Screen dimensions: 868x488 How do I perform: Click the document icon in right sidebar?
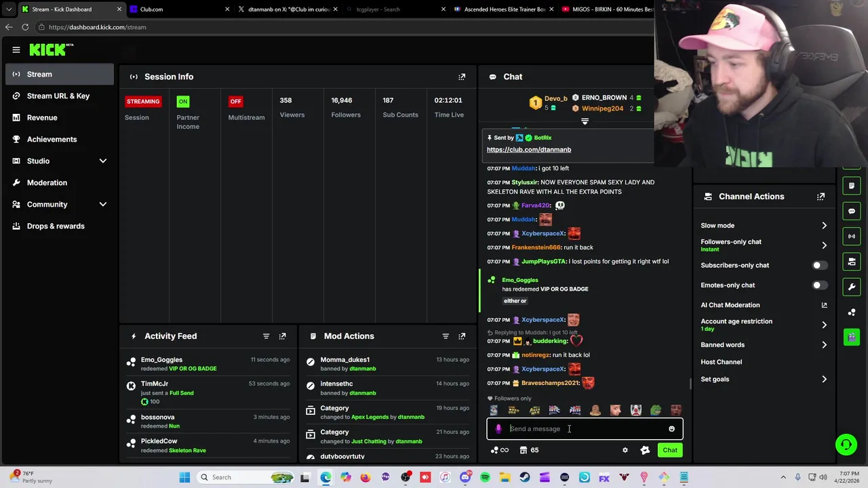point(852,186)
